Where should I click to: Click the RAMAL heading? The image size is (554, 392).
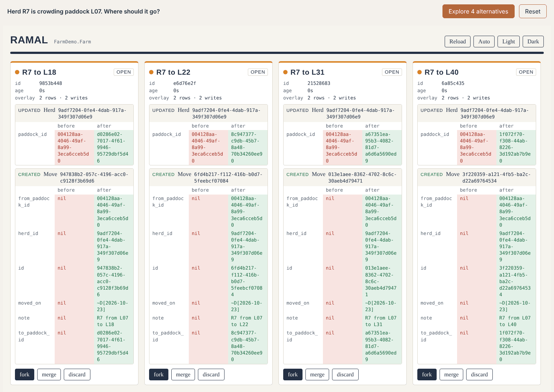(x=29, y=40)
